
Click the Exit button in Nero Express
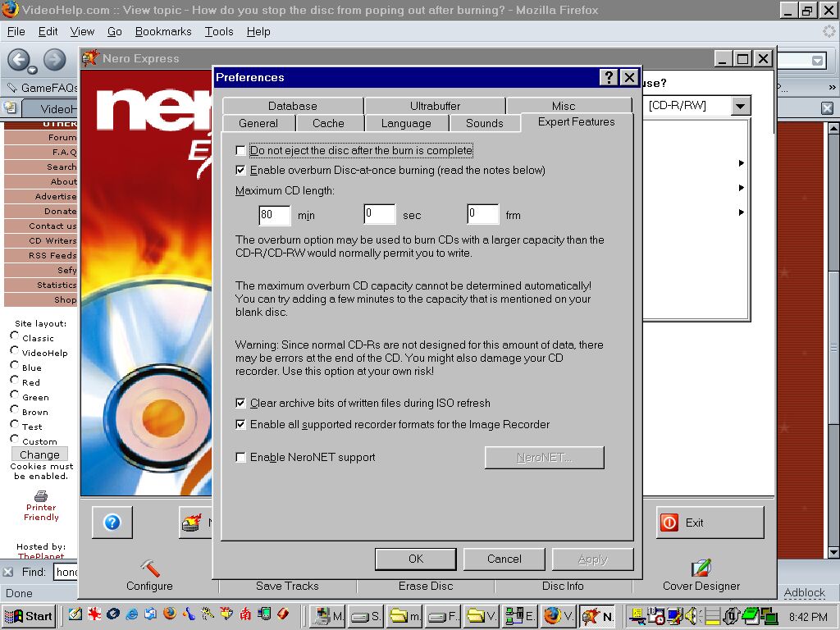[x=710, y=523]
